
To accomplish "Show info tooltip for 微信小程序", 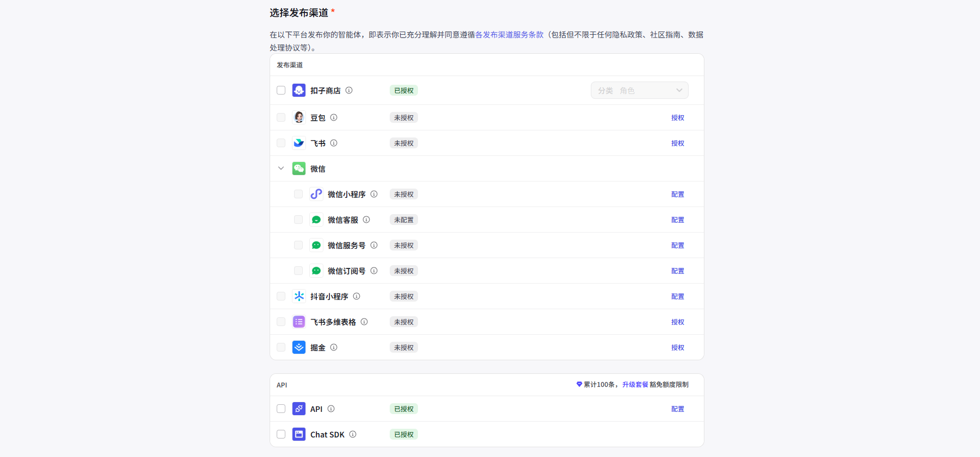I will pyautogui.click(x=374, y=194).
